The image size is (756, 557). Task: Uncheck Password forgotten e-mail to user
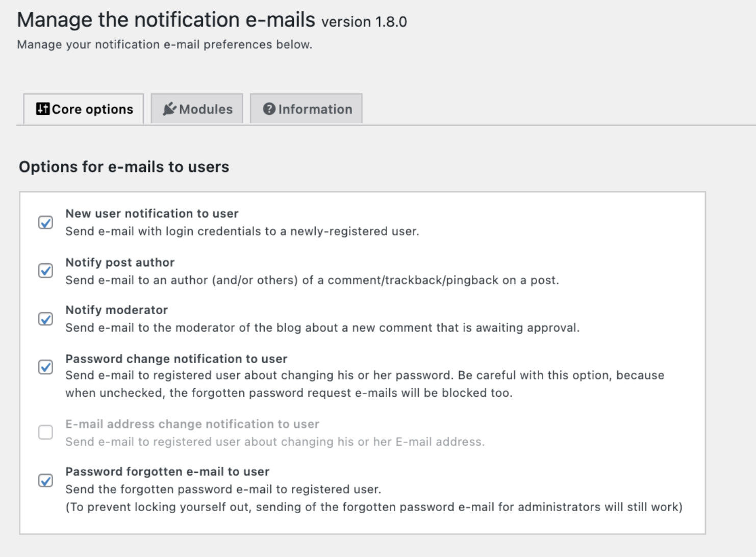pos(45,480)
